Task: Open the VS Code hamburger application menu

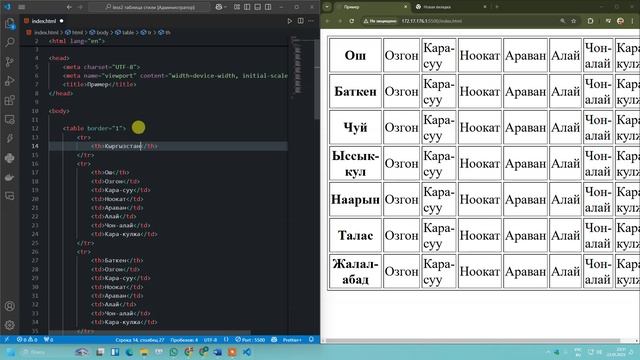Action: pos(22,7)
